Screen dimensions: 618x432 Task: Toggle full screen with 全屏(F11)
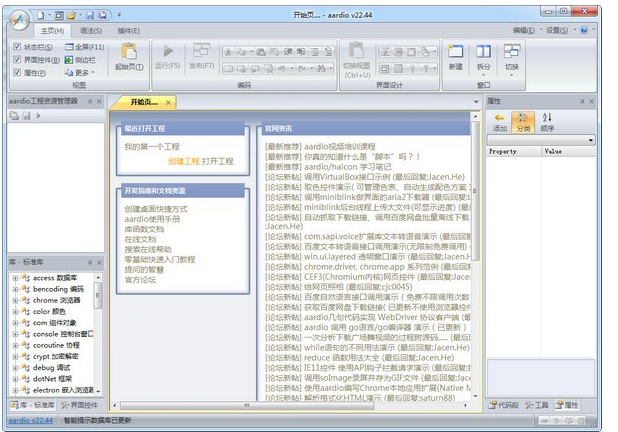(x=85, y=47)
